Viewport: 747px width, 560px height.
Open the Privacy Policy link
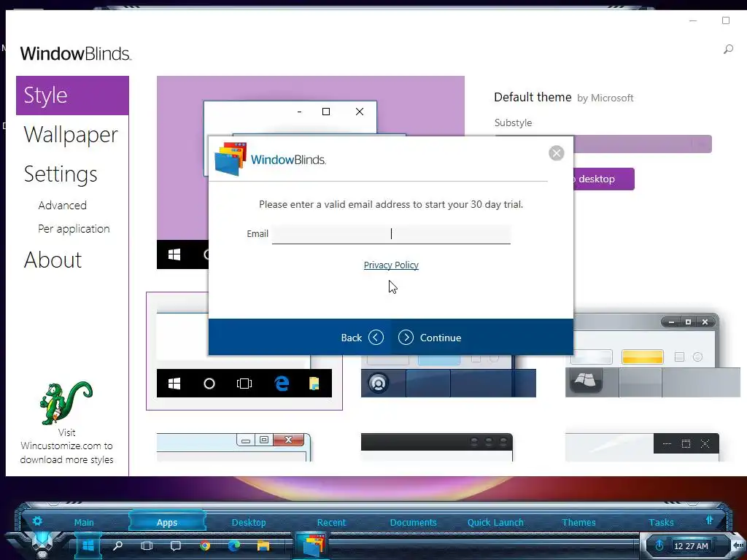click(391, 265)
